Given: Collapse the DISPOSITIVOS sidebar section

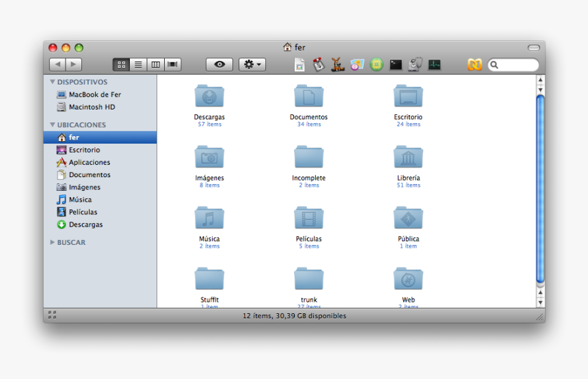Looking at the screenshot, I should [53, 82].
